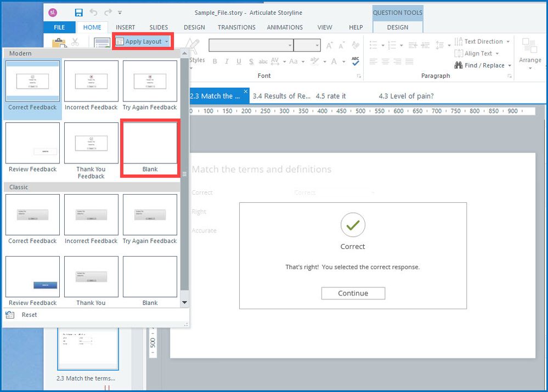Switch to 3.4 Results slide tab
The image size is (548, 392).
[x=281, y=96]
